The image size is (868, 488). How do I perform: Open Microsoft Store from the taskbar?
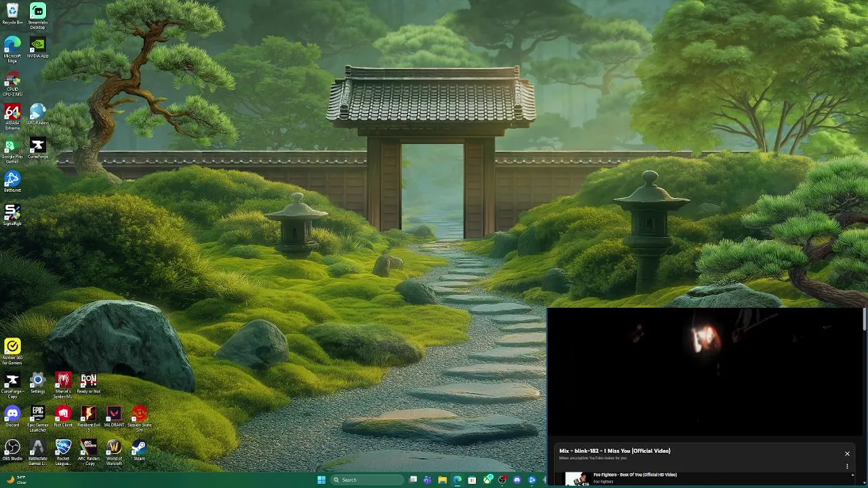pyautogui.click(x=472, y=480)
